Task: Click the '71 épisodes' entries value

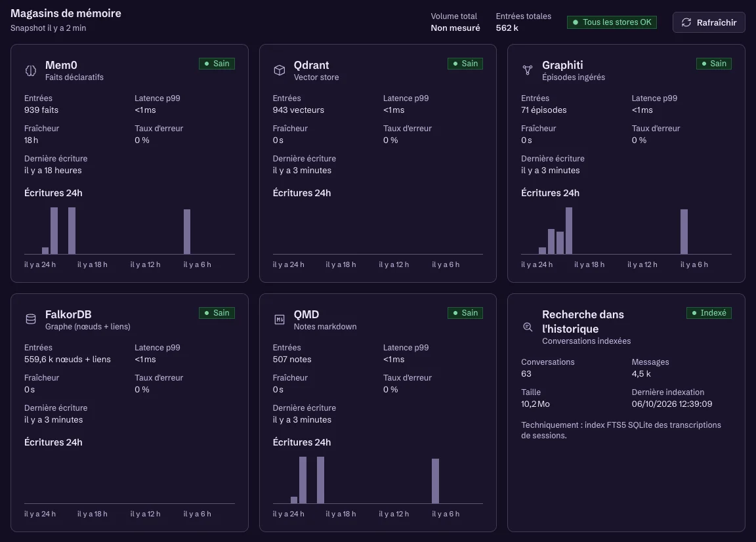Action: point(543,110)
